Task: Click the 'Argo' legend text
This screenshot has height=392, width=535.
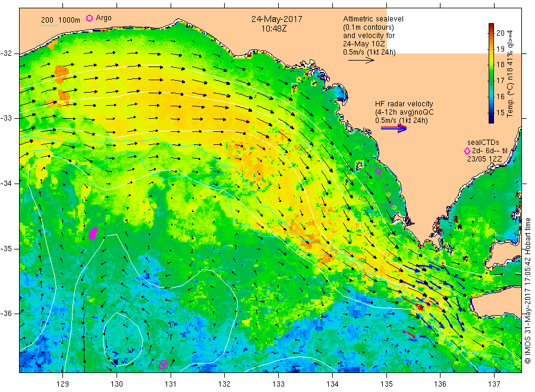Action: (103, 18)
